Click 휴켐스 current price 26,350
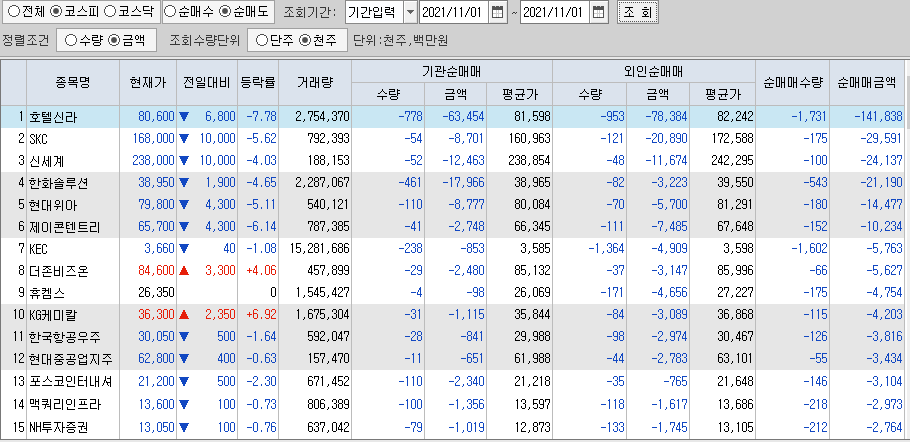Image resolution: width=910 pixels, height=442 pixels. coord(156,293)
